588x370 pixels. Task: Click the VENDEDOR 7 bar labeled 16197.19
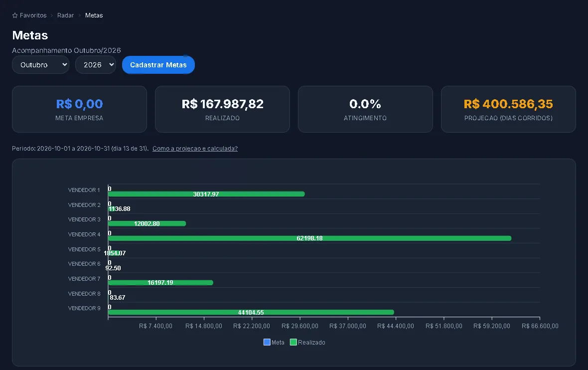pyautogui.click(x=160, y=283)
